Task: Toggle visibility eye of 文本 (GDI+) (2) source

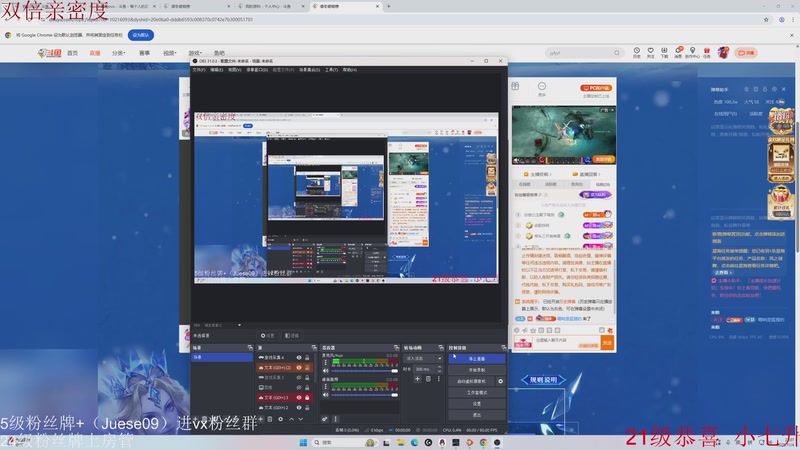Action: coord(299,367)
